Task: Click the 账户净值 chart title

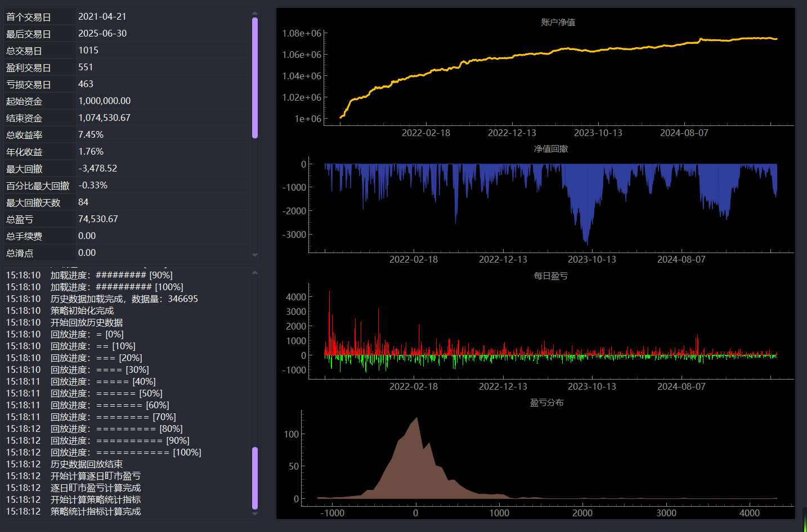Action: point(558,22)
